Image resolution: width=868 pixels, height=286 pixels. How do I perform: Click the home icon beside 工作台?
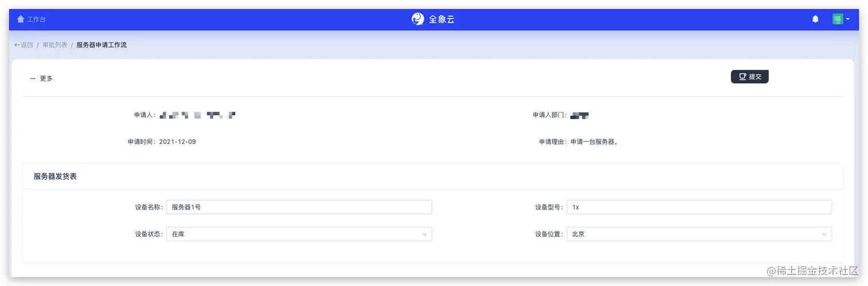21,19
